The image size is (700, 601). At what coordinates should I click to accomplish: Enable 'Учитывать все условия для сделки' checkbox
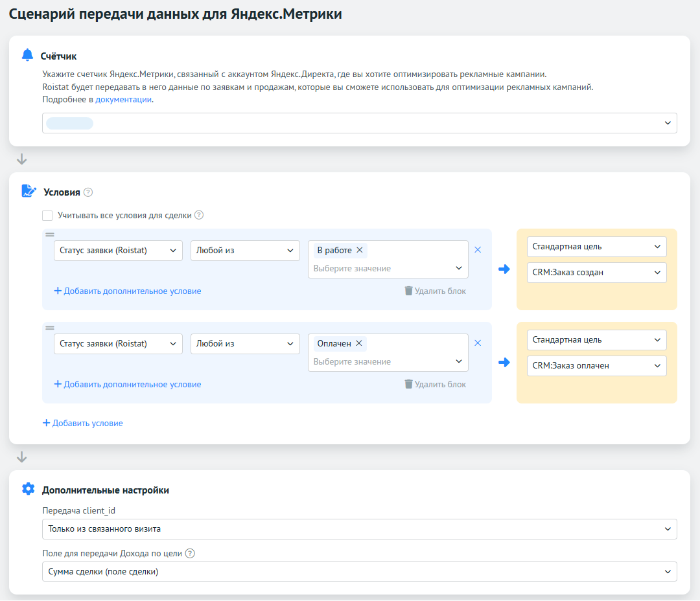tap(47, 215)
